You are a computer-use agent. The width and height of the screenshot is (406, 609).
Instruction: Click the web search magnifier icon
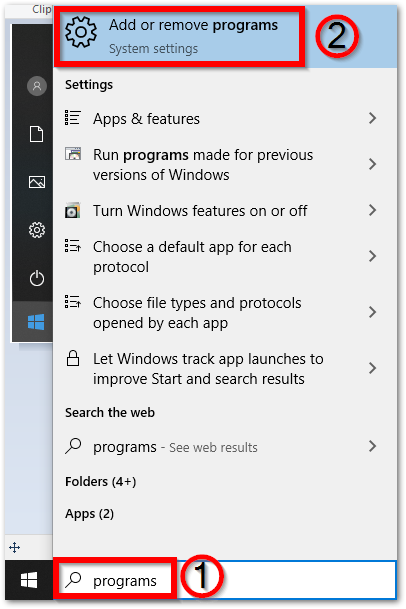pos(73,446)
